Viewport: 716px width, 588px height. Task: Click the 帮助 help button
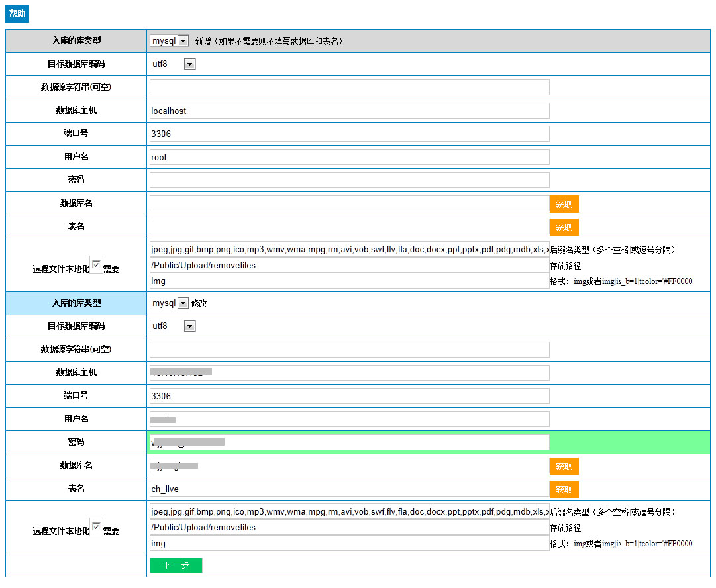[17, 14]
